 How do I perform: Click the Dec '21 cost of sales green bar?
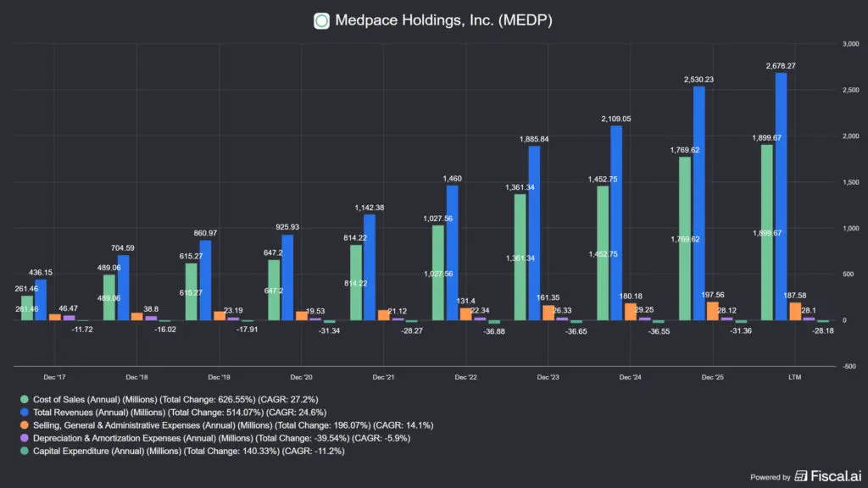[x=356, y=283]
